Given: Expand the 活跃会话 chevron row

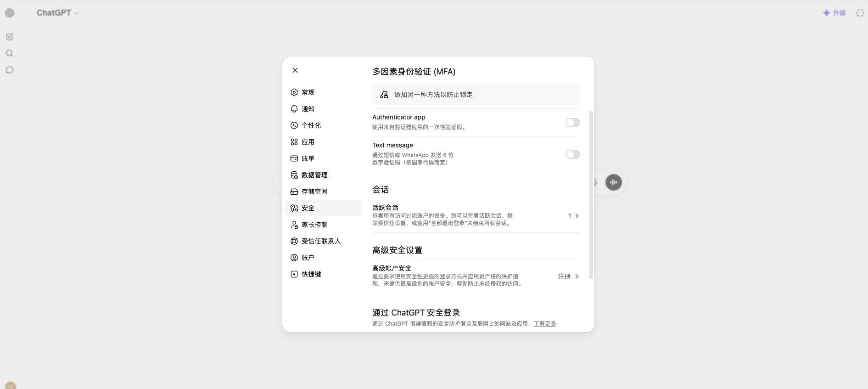Looking at the screenshot, I should click(476, 215).
